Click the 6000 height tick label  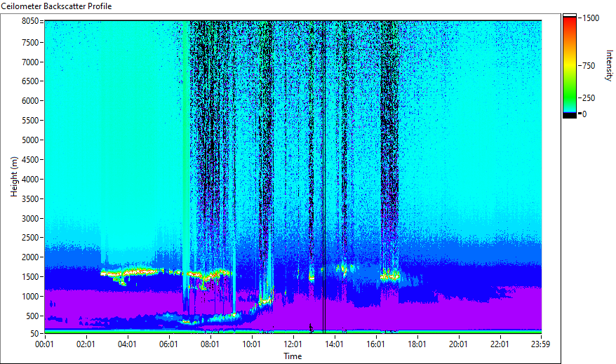tap(30, 101)
